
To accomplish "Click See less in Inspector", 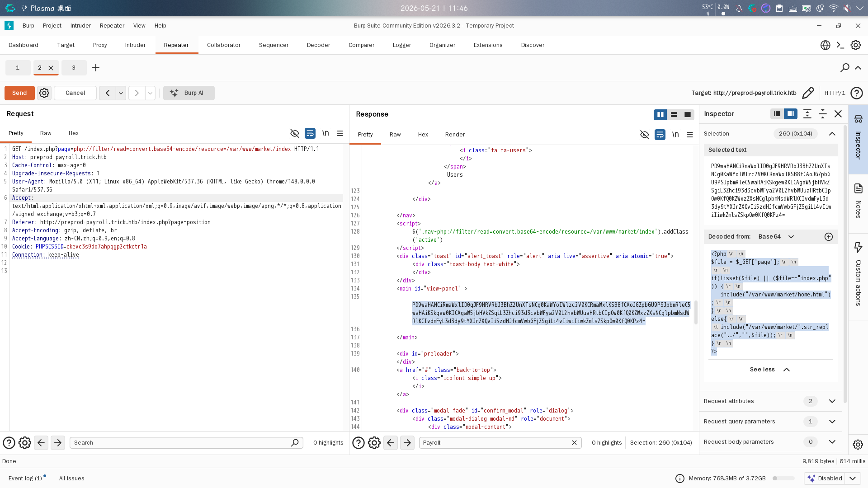I will (769, 370).
